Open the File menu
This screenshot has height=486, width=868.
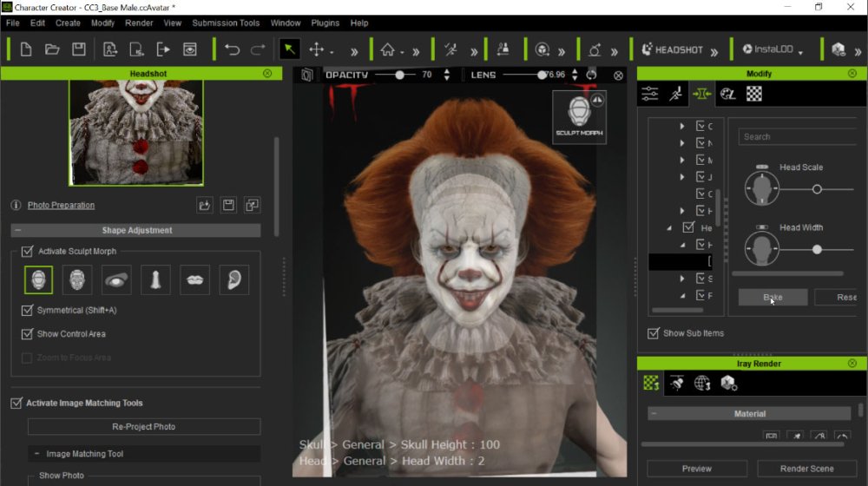click(13, 23)
